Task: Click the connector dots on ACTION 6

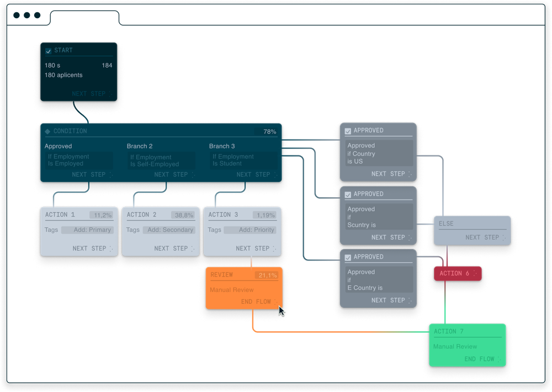Action: [475, 273]
